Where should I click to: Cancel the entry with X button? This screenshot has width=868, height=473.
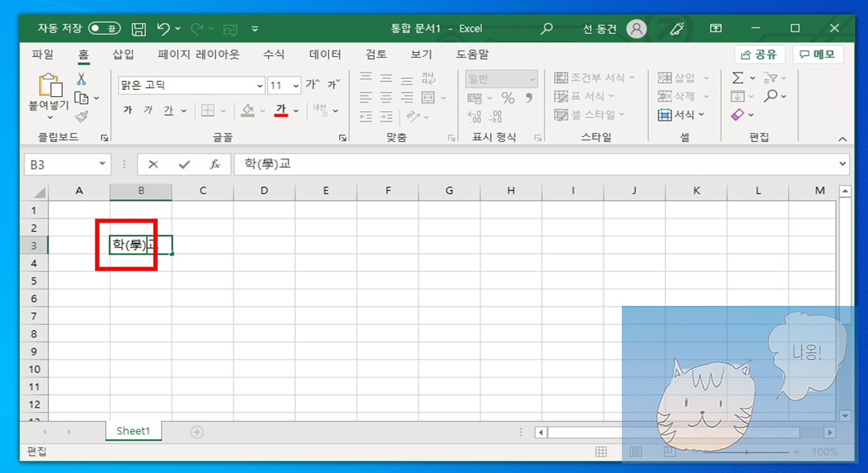coord(153,164)
